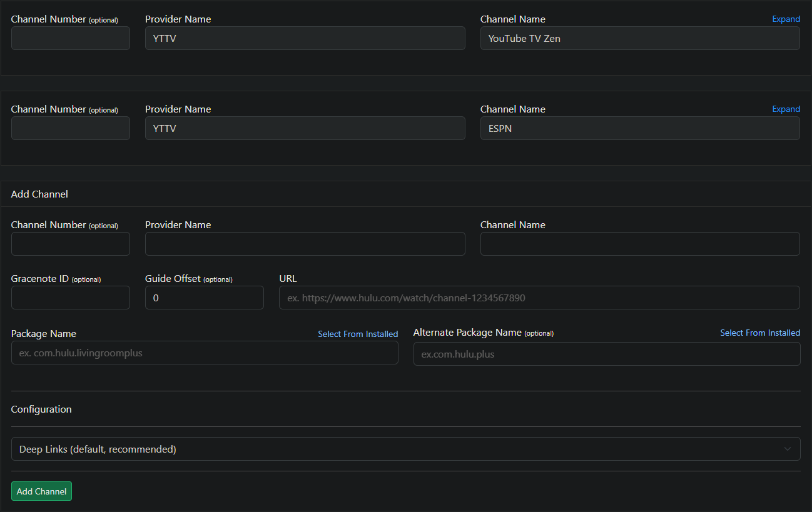Select the Provider Name field in the ESPN entry
The width and height of the screenshot is (812, 512).
pyautogui.click(x=305, y=128)
